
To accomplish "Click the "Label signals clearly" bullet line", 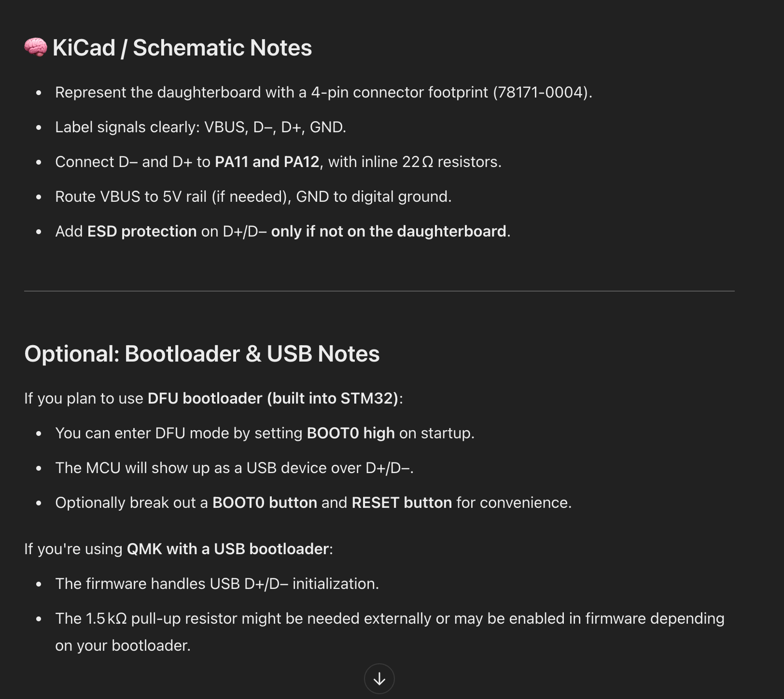I will click(200, 127).
